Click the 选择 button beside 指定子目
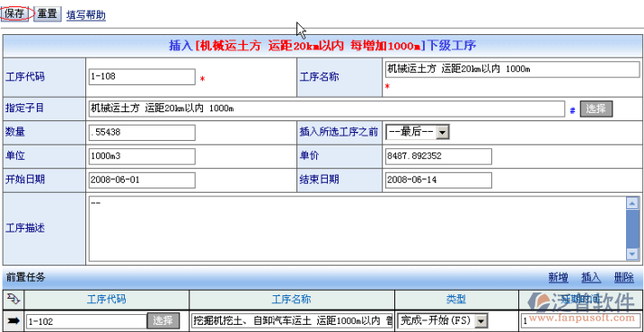644x332 pixels. click(595, 109)
